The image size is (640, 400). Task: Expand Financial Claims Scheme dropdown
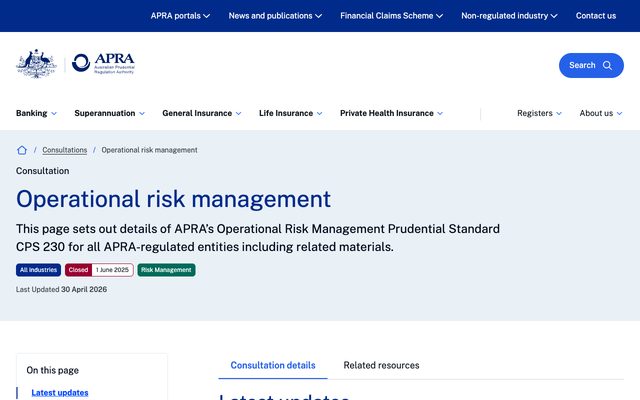[391, 16]
